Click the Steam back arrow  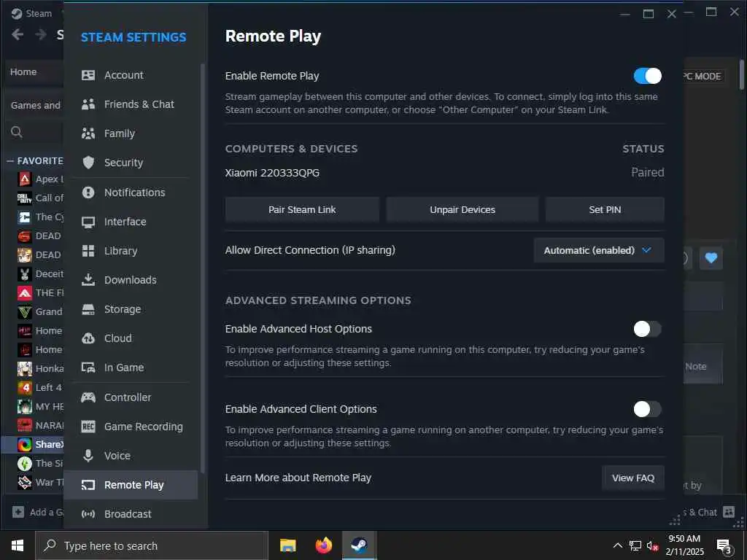coord(18,34)
